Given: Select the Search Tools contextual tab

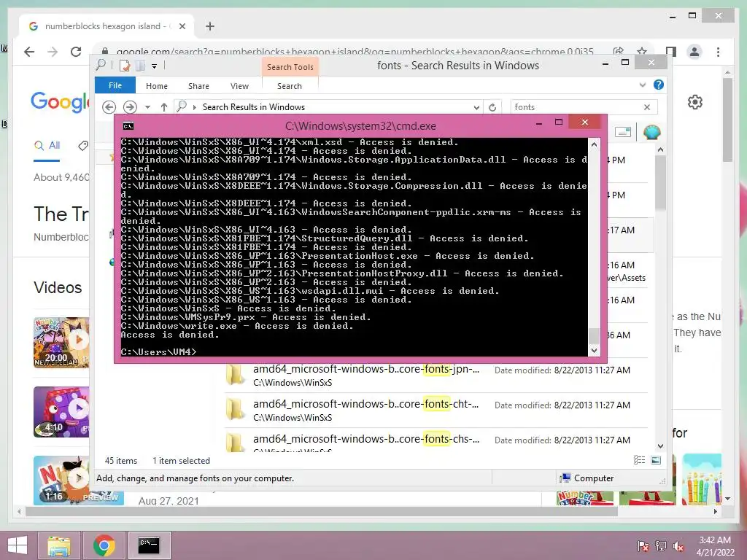Looking at the screenshot, I should tap(290, 67).
